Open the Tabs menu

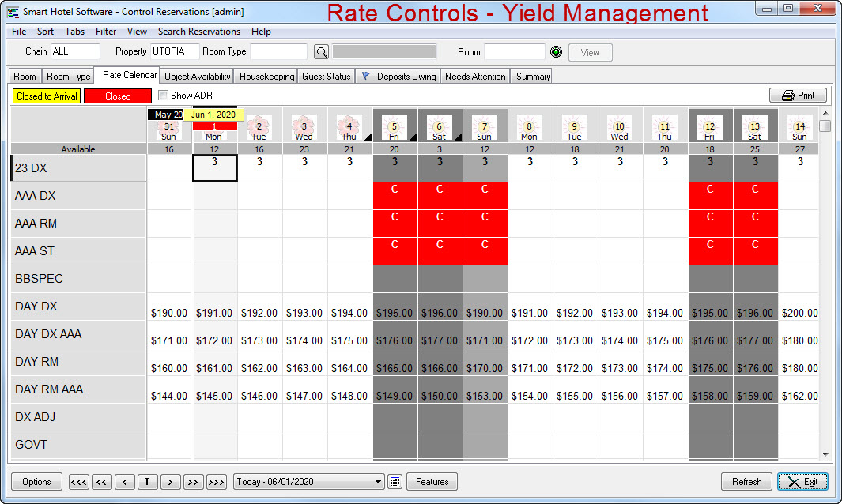click(74, 32)
